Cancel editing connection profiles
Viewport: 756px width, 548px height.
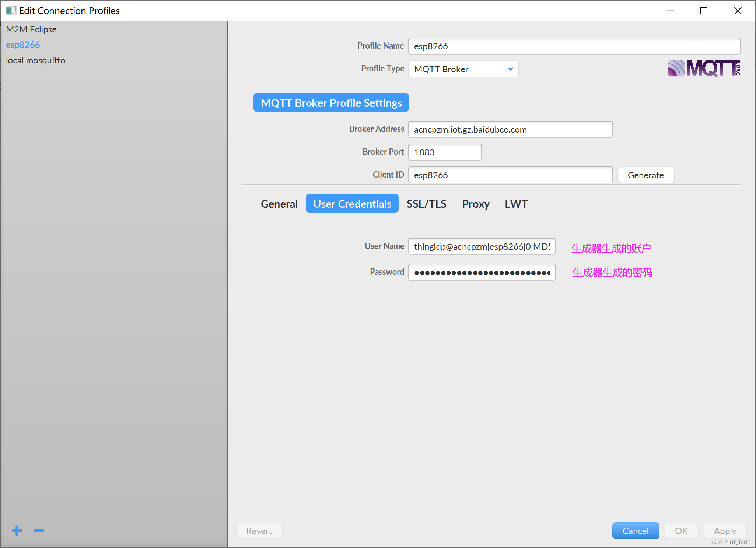636,531
